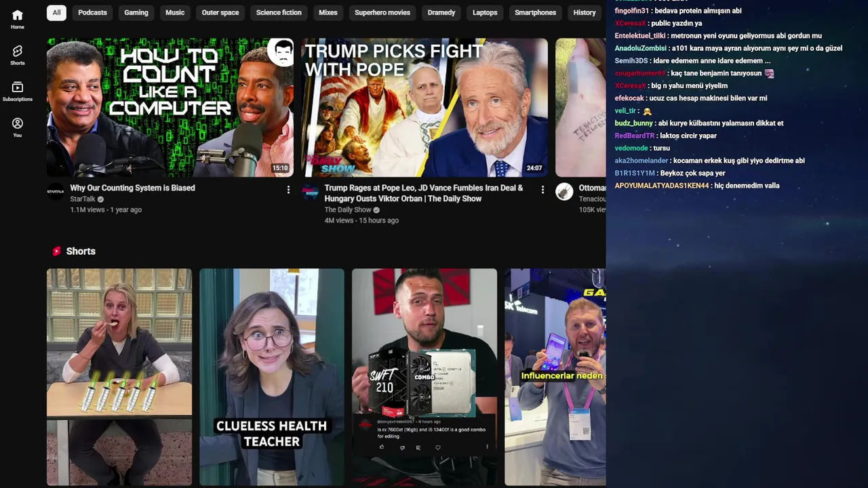
Task: Open options menu for Trump Rages video
Action: (542, 190)
